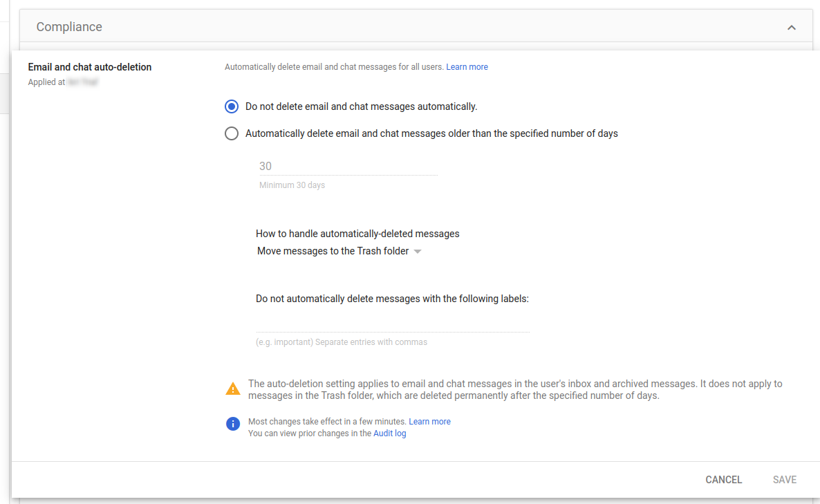Click the dropdown arrow beside Trash folder option
Image resolution: width=820 pixels, height=504 pixels.
click(x=418, y=252)
